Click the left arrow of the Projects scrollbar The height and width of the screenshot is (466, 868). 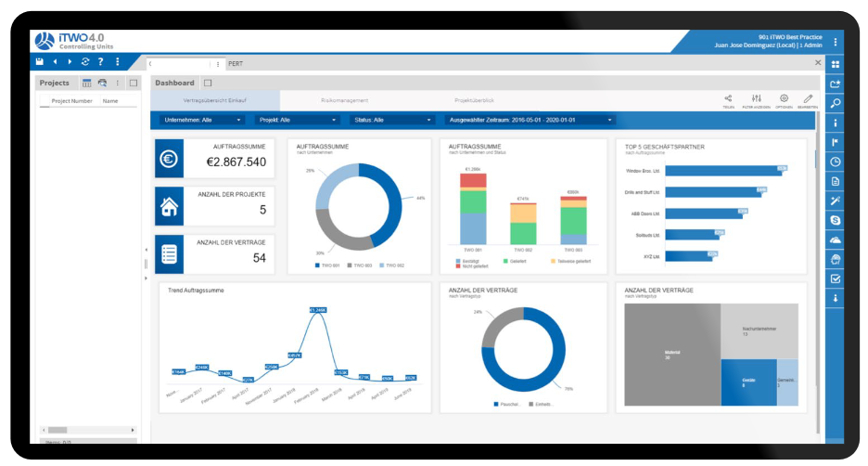coord(44,430)
